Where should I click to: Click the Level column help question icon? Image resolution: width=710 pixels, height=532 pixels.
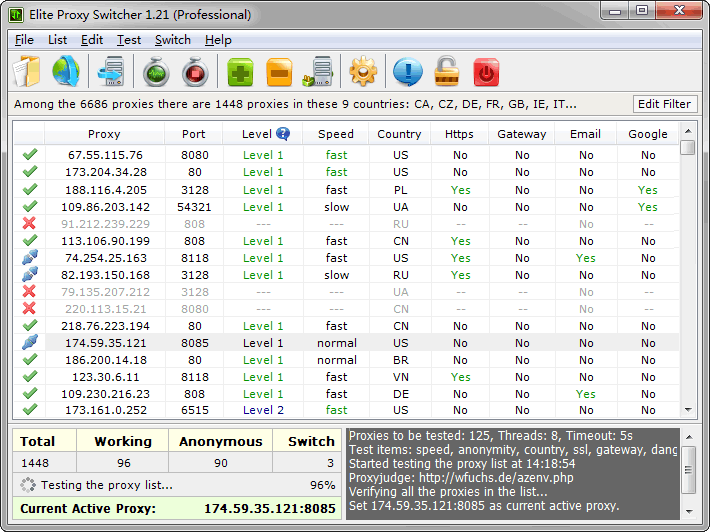click(x=283, y=134)
